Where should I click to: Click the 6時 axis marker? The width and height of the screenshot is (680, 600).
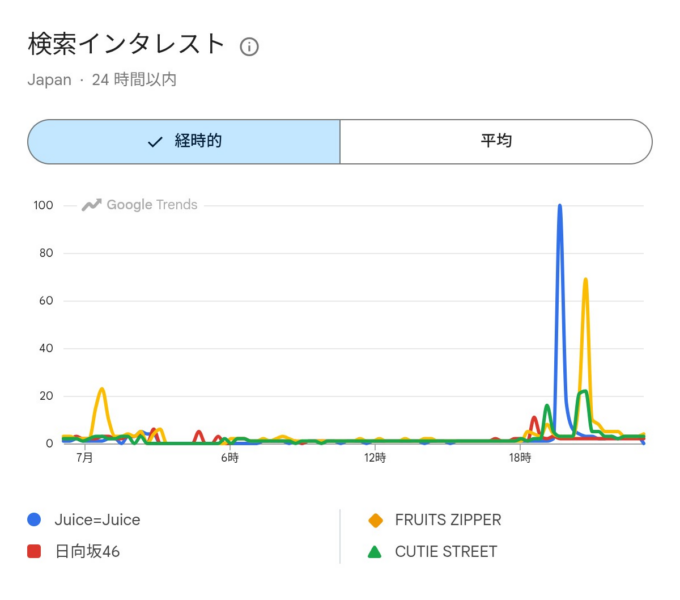(230, 458)
